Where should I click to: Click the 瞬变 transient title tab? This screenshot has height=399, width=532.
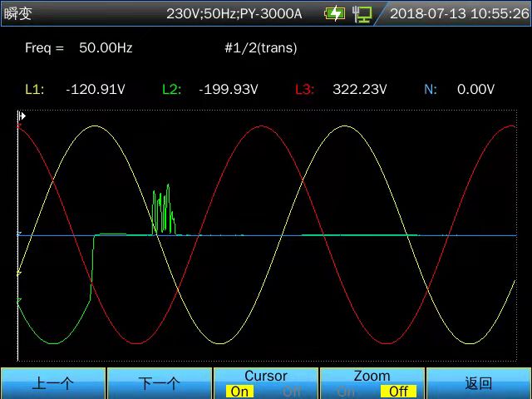18,13
